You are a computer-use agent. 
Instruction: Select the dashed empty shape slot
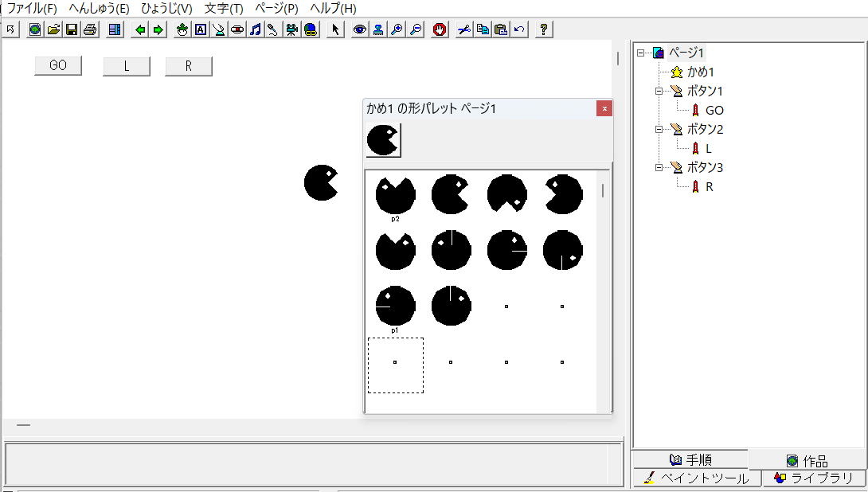[x=395, y=365]
